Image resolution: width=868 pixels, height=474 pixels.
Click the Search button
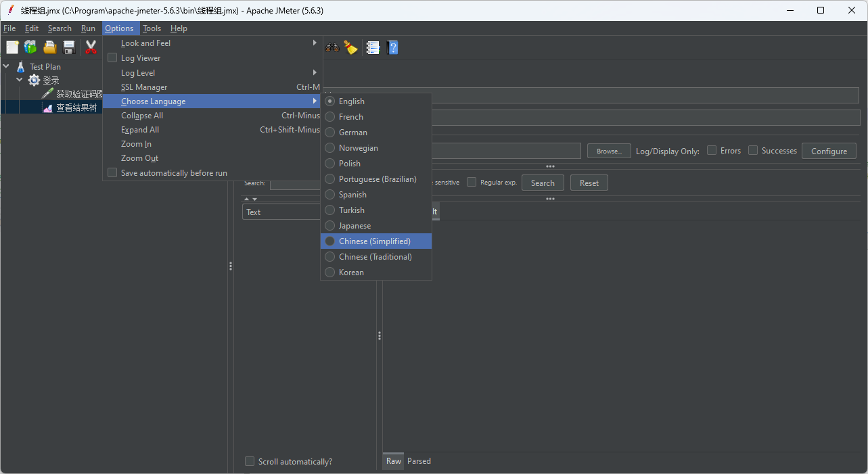click(x=543, y=183)
